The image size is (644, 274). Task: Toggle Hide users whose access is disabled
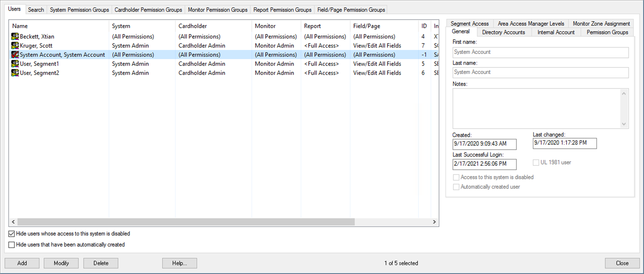click(x=11, y=234)
